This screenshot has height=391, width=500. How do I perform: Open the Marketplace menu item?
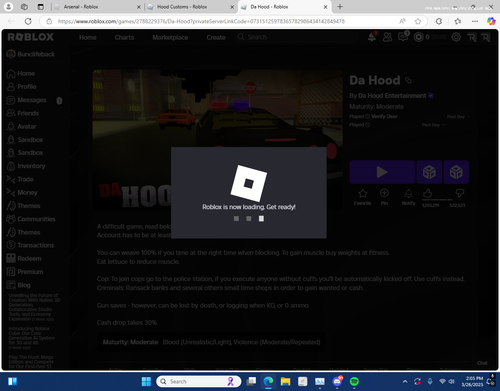(170, 37)
